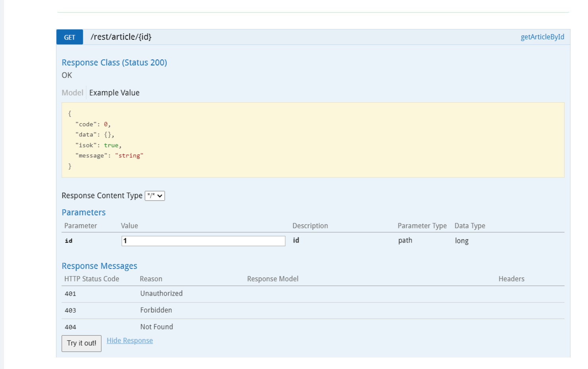Click the Headers column header
Screen dimensions: 588x369
point(511,279)
